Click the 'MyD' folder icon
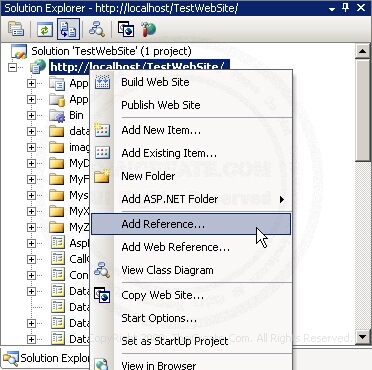The height and width of the screenshot is (370, 372). click(x=57, y=163)
